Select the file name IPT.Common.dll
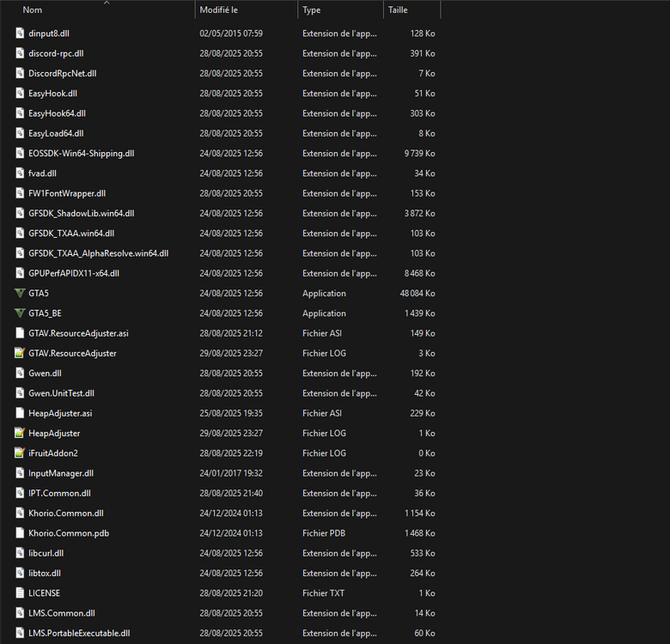 pyautogui.click(x=59, y=493)
